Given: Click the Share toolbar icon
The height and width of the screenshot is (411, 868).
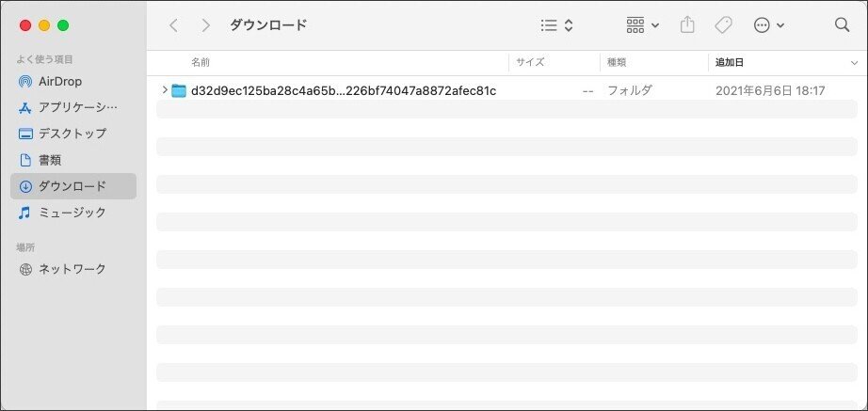Looking at the screenshot, I should click(x=687, y=24).
